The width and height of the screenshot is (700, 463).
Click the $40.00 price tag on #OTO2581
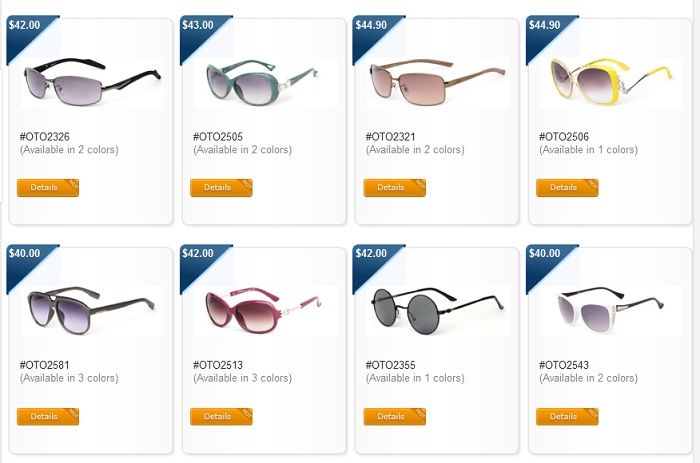pyautogui.click(x=25, y=254)
